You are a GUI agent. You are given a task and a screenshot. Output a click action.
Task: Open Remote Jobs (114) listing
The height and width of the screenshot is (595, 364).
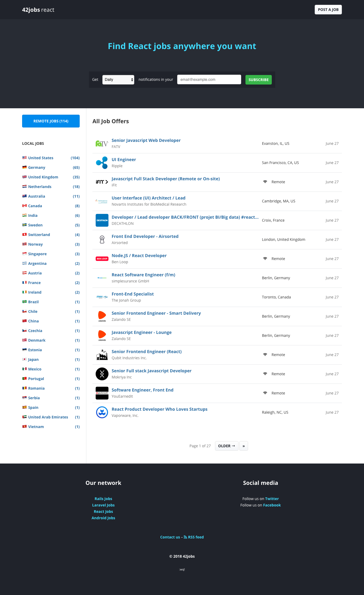pos(51,121)
